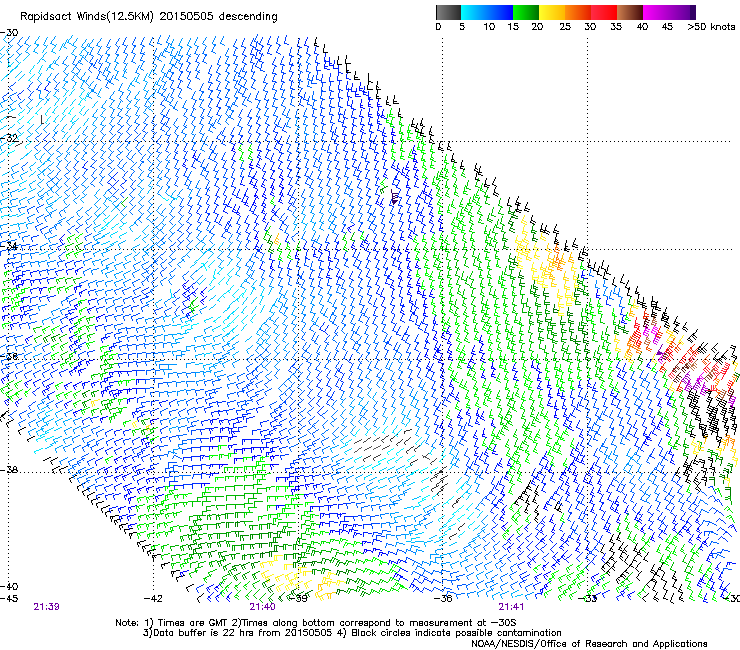The width and height of the screenshot is (740, 650).
Task: Click the cyan 5-10 knots legend swatch
Action: coord(473,12)
